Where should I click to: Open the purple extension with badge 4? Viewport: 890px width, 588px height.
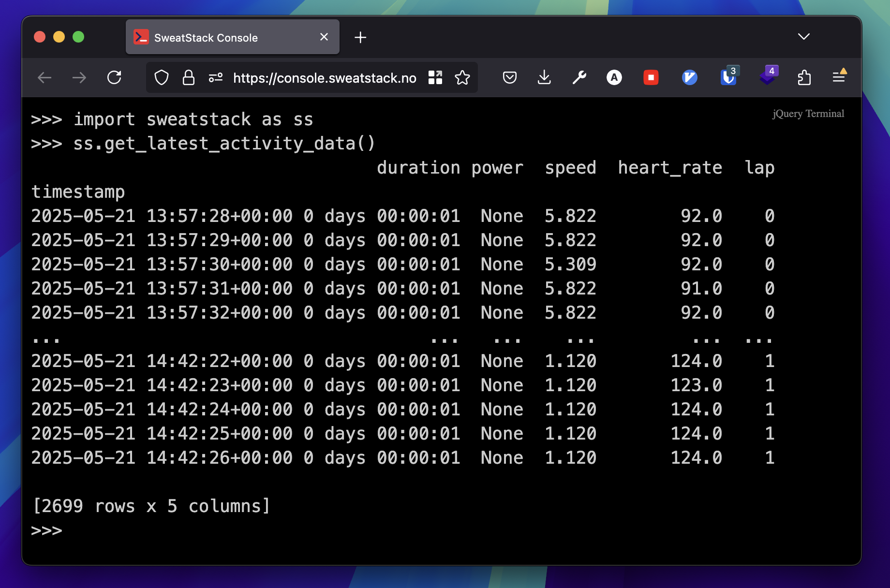coord(768,76)
